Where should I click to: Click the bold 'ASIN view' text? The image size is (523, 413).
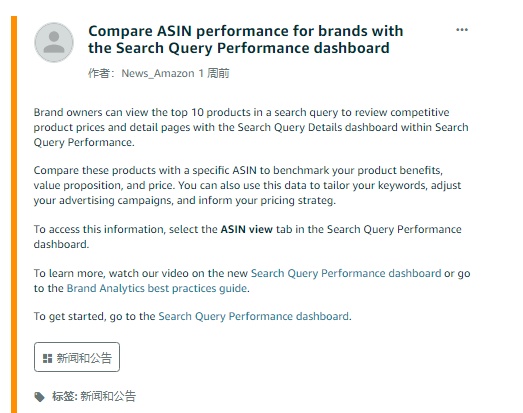coord(246,229)
